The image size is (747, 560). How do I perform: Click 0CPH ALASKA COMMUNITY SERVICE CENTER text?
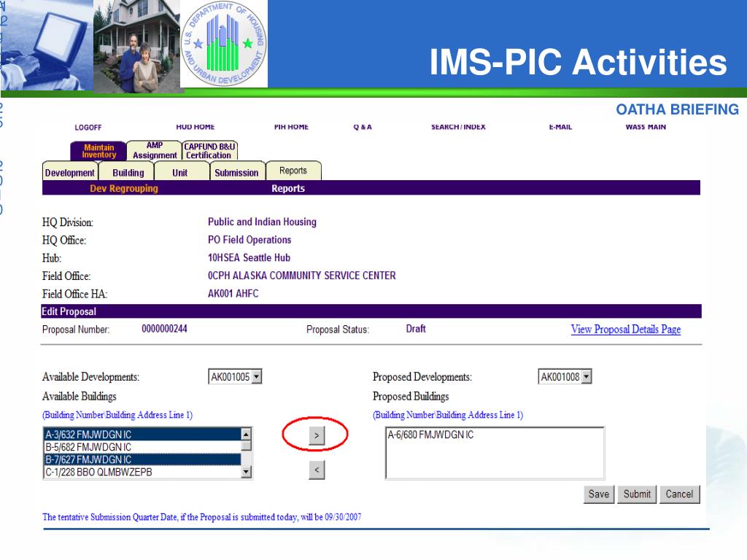tap(301, 275)
